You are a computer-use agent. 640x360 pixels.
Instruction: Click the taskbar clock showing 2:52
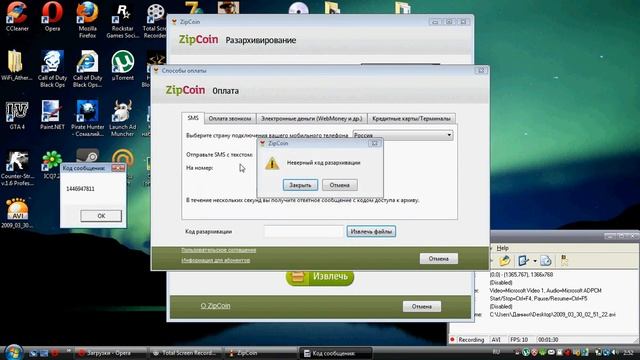629,352
